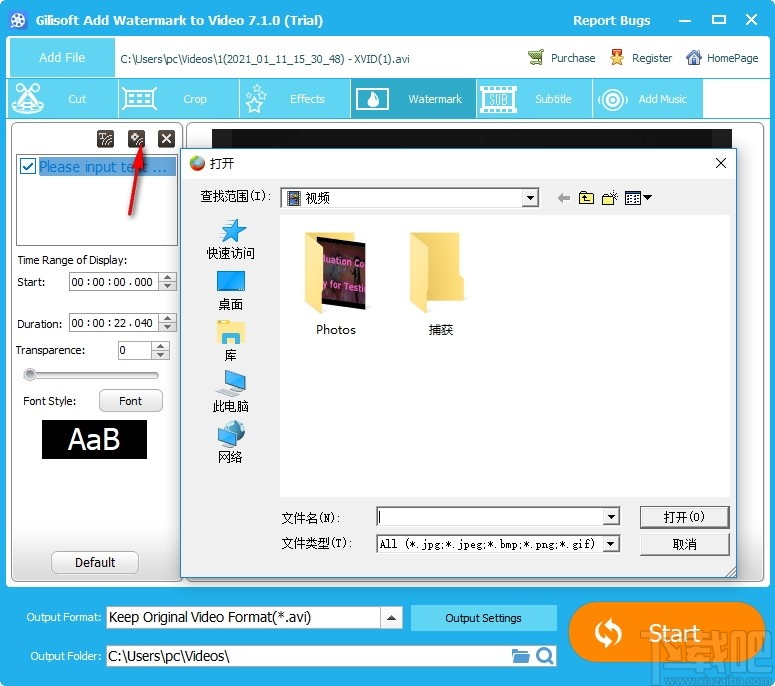This screenshot has width=775, height=686.
Task: Switch to the Add Music tab
Action: [x=647, y=98]
